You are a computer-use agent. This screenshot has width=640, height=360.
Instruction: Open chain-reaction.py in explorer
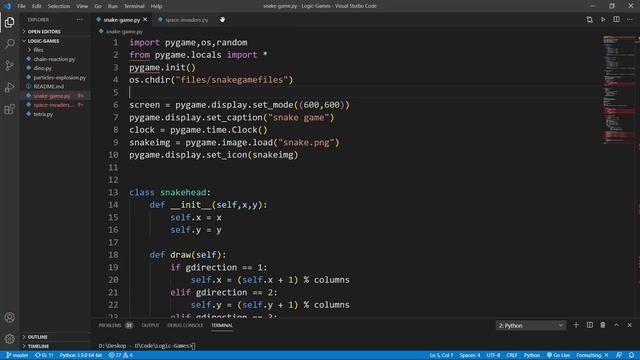coord(54,59)
